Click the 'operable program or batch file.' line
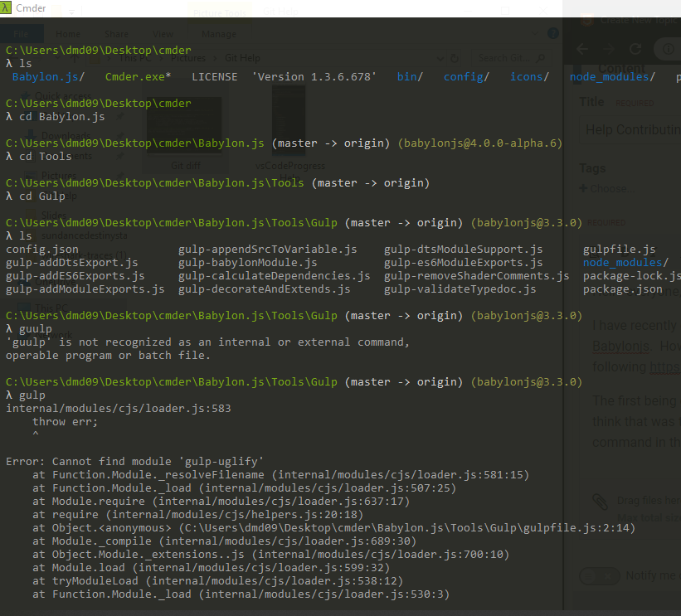 point(108,356)
